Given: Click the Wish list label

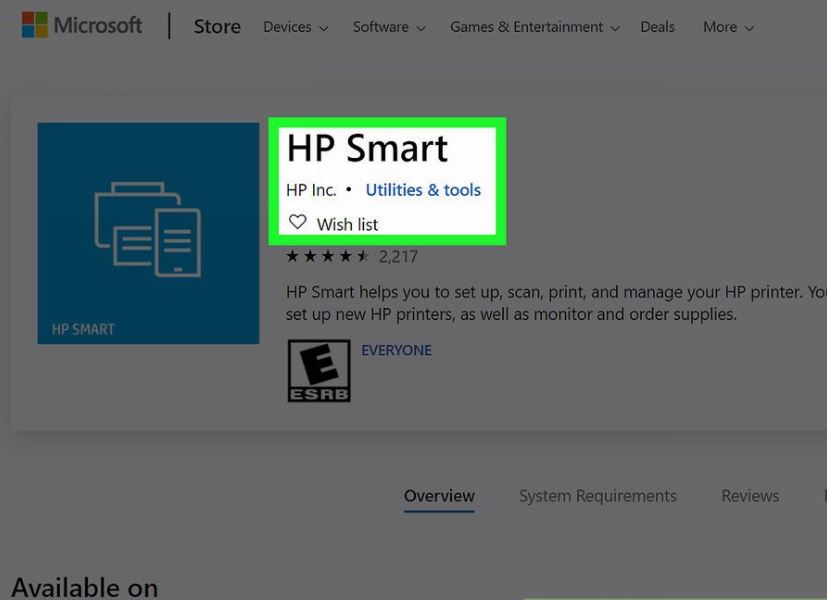Looking at the screenshot, I should coord(347,225).
